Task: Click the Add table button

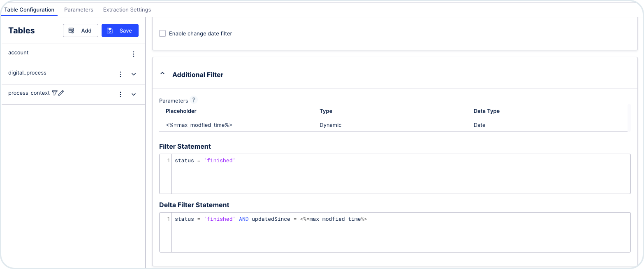Action: pos(81,30)
